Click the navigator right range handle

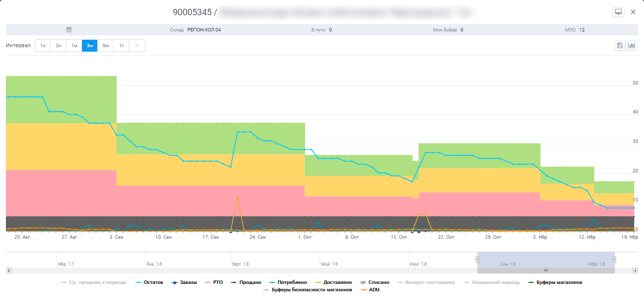614,259
